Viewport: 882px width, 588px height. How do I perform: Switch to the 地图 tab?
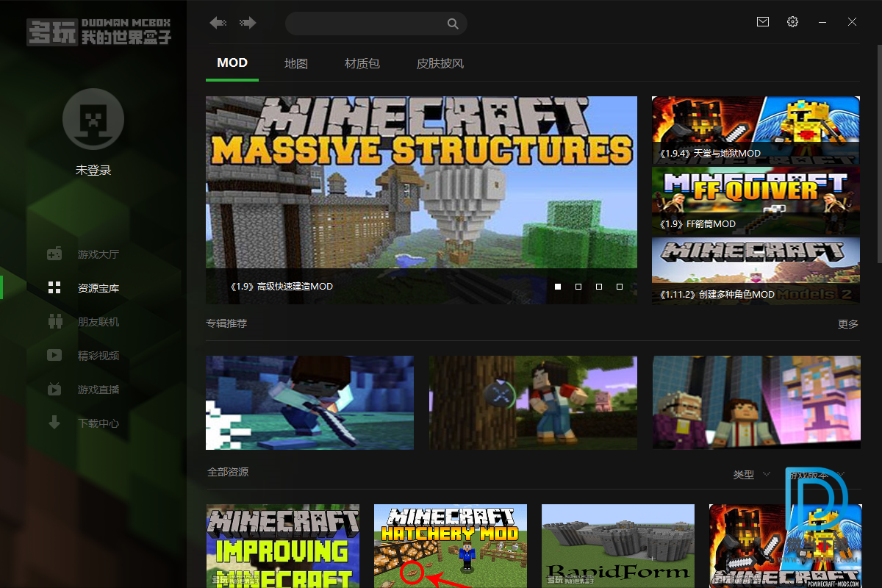pos(296,64)
